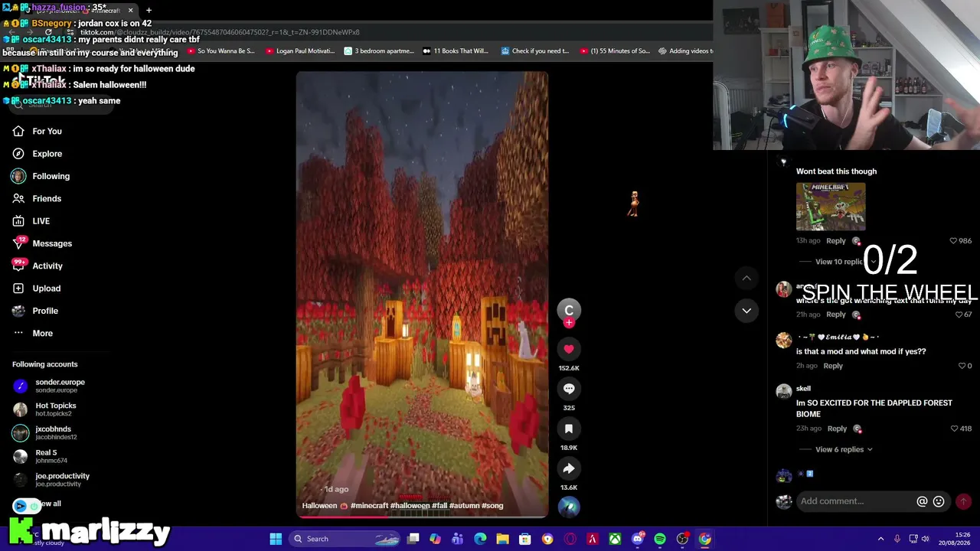Seek in the video progress bar
The width and height of the screenshot is (980, 551).
coord(422,516)
